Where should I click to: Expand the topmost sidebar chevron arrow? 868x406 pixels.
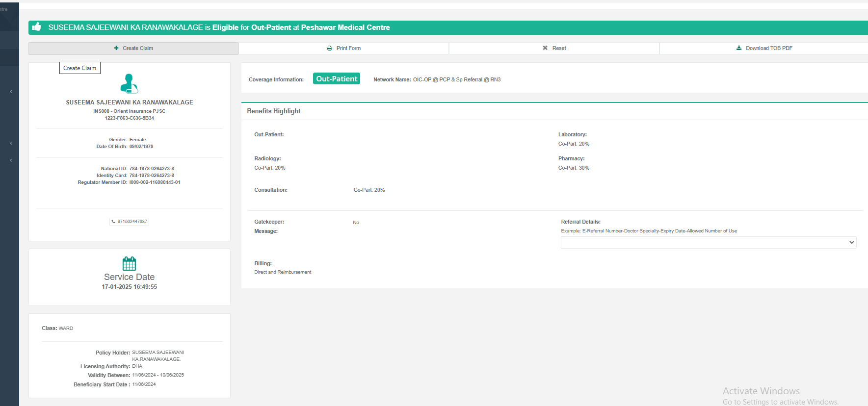click(x=11, y=92)
